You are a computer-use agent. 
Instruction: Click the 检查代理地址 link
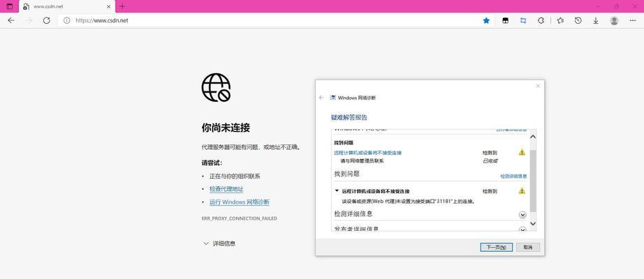click(x=226, y=189)
